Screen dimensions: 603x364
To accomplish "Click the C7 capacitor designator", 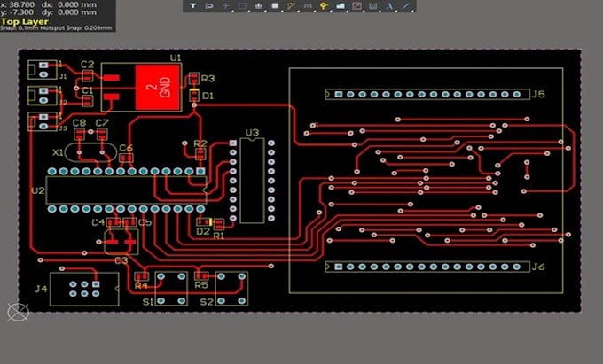I will click(102, 123).
